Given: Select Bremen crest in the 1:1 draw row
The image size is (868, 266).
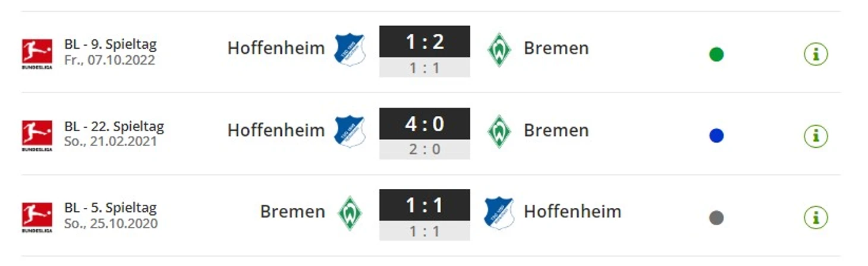Looking at the screenshot, I should point(350,213).
